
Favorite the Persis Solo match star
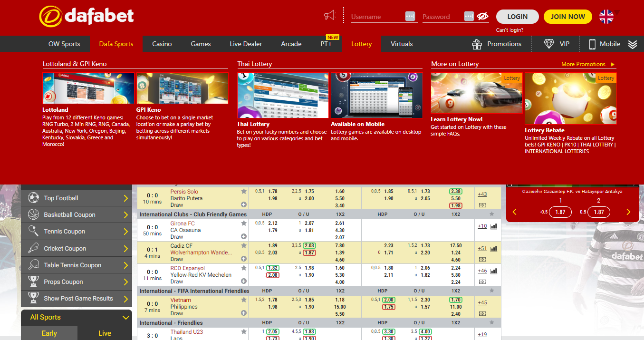pyautogui.click(x=244, y=191)
